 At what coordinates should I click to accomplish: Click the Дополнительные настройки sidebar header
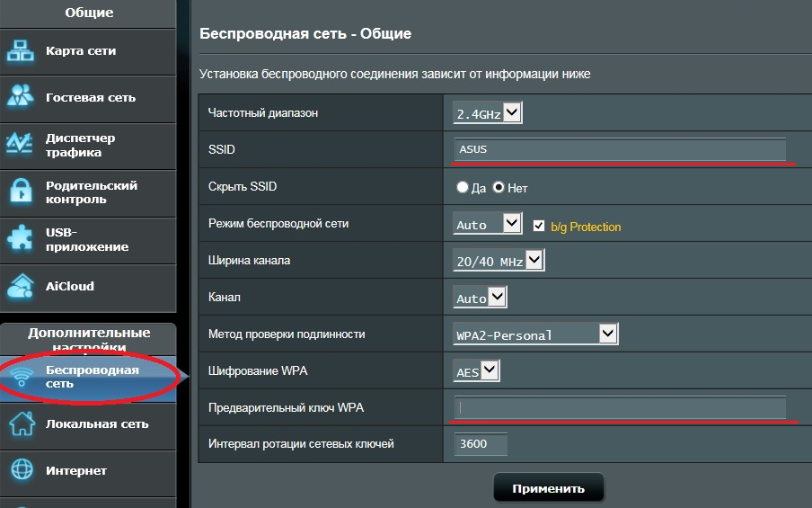tap(89, 340)
